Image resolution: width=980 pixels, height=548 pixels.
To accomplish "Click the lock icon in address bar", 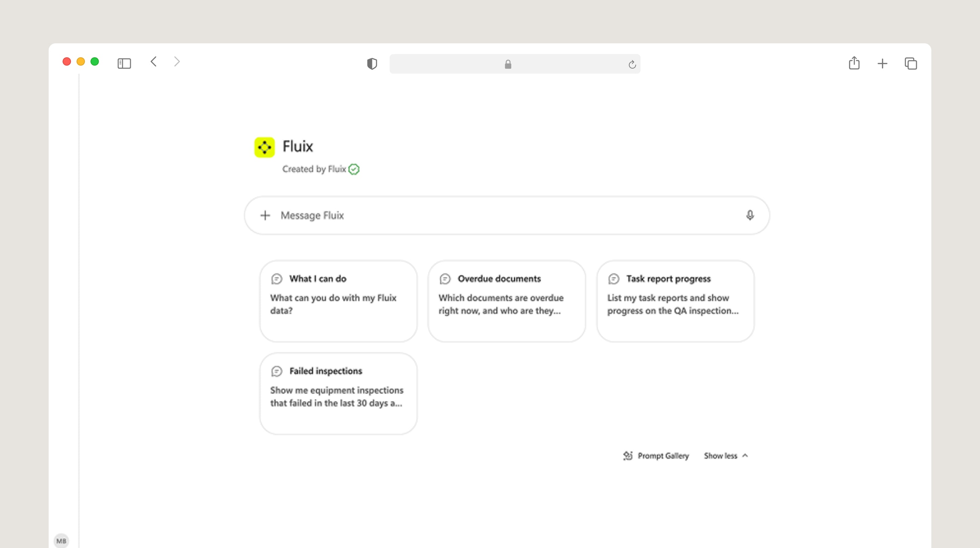I will [508, 64].
